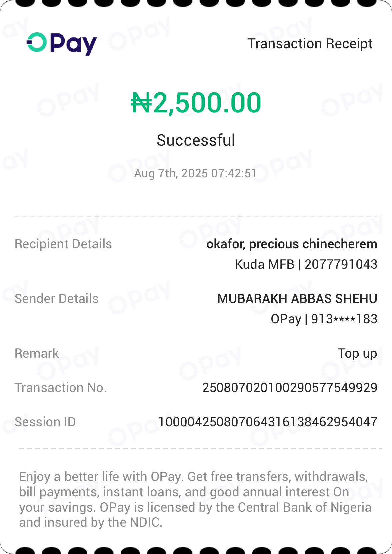Click the dashed divider above Recipient Details
This screenshot has height=554, width=392.
pos(196,216)
